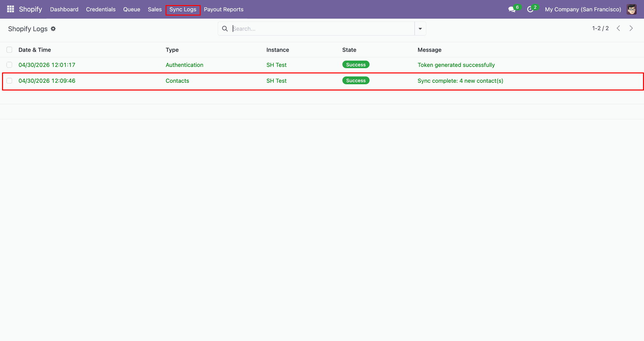Click 'Token generated successfully' message

(x=456, y=65)
